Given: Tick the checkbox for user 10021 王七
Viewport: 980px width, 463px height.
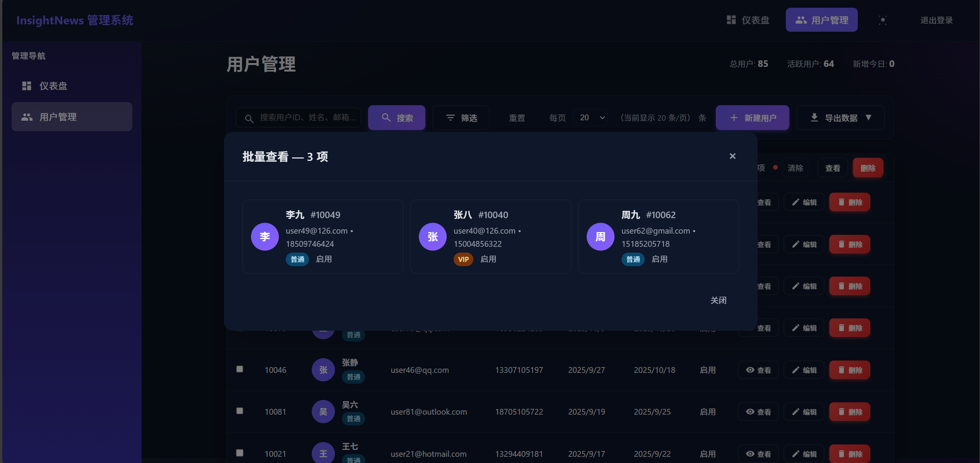Looking at the screenshot, I should [240, 453].
